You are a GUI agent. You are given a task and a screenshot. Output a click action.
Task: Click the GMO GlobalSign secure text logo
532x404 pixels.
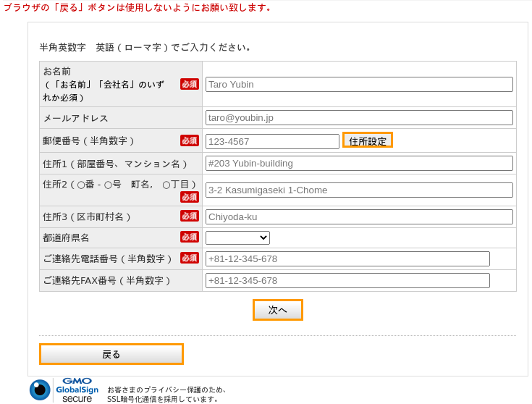coord(77,390)
